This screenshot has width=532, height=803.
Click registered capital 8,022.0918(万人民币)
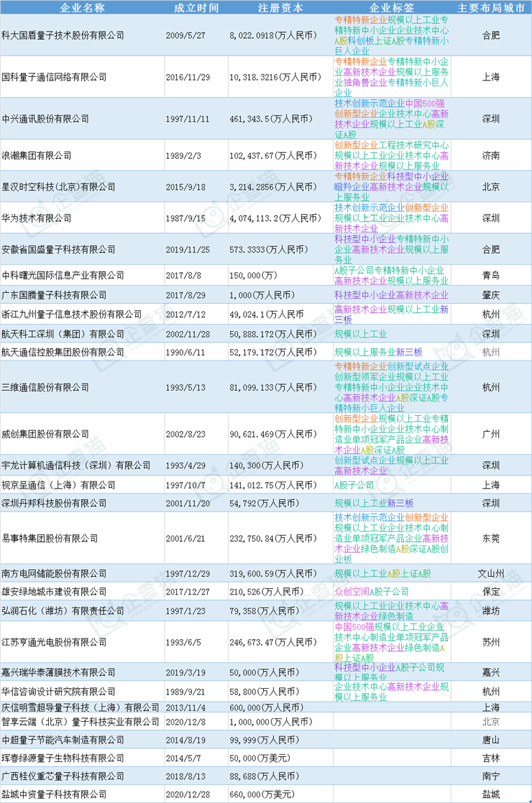tap(274, 35)
